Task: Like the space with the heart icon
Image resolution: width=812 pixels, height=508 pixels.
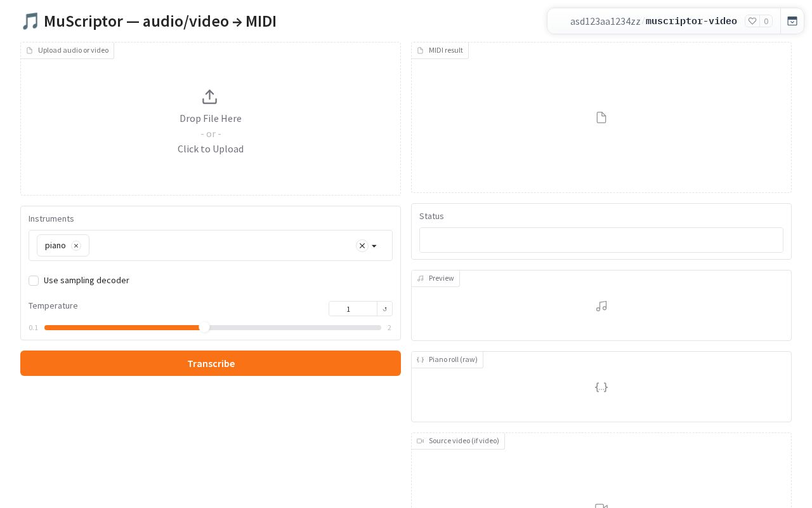Action: tap(752, 21)
